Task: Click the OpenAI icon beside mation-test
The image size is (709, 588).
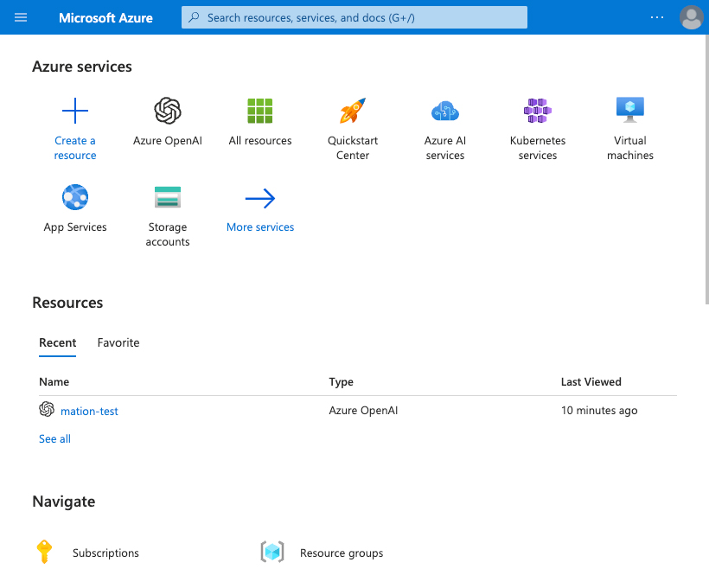Action: (47, 409)
